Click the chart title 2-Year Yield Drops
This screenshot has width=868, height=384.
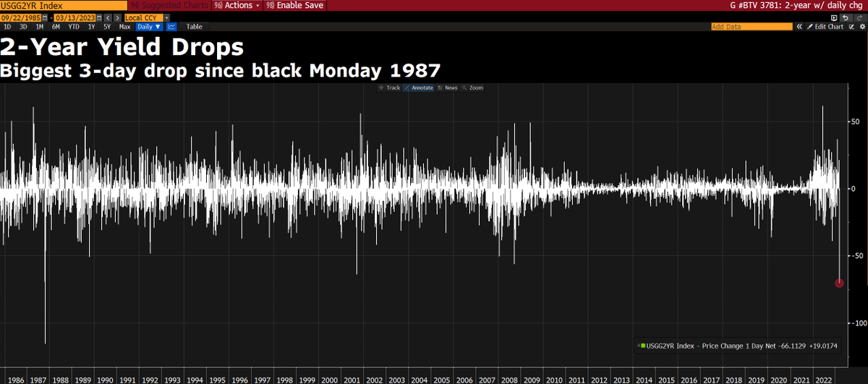click(x=122, y=48)
